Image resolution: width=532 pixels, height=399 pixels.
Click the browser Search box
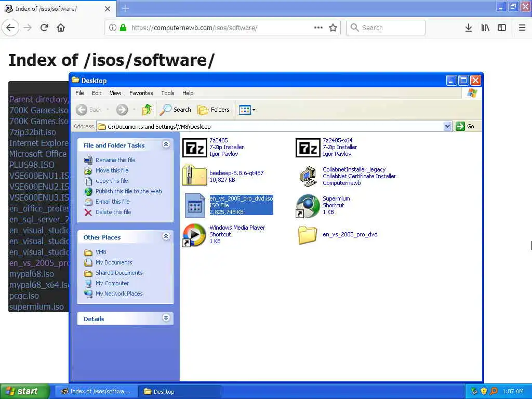coord(385,28)
